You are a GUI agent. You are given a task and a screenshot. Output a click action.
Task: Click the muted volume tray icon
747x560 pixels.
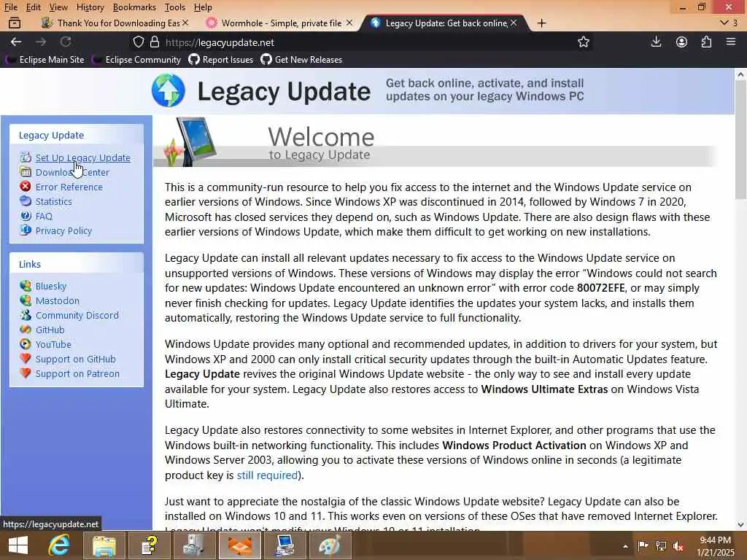pyautogui.click(x=678, y=546)
